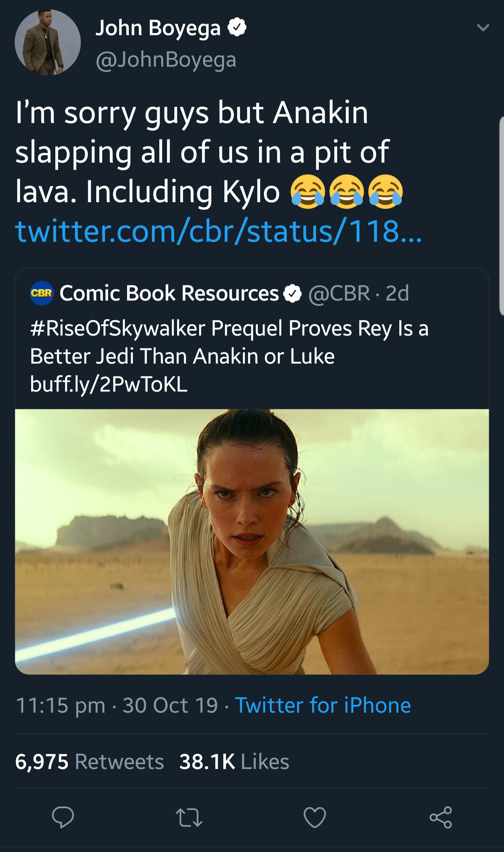
Task: Open the share icon options
Action: click(x=441, y=817)
